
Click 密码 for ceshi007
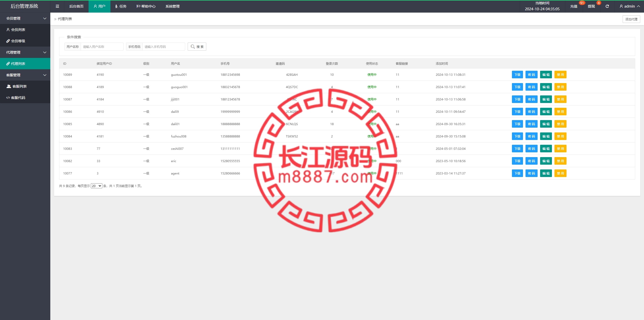(x=531, y=149)
